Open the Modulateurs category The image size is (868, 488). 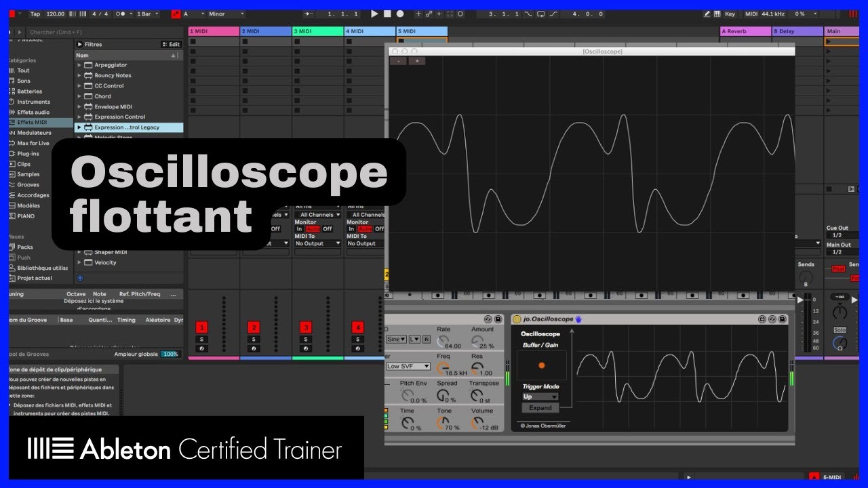pyautogui.click(x=34, y=133)
